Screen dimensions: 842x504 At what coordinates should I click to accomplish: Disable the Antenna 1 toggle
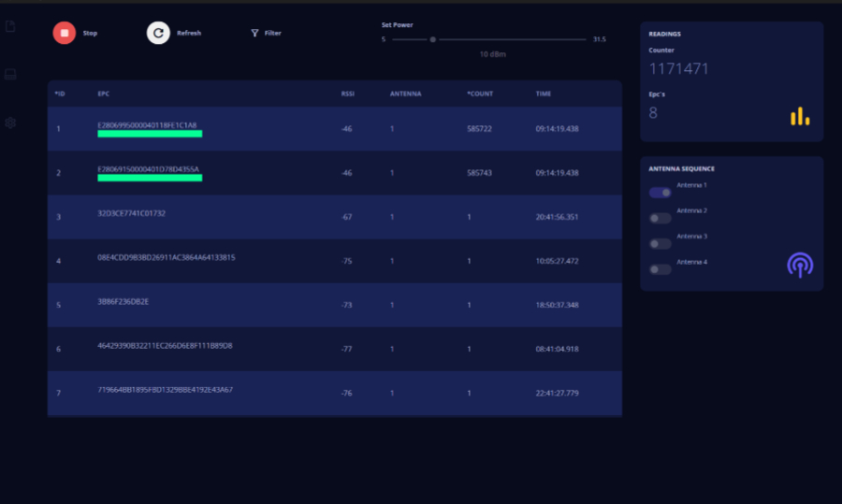(661, 193)
